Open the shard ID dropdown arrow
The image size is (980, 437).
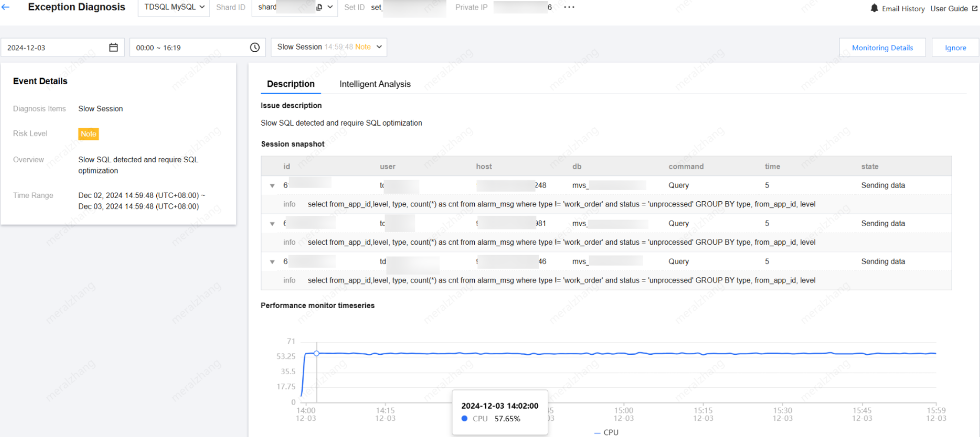click(330, 7)
